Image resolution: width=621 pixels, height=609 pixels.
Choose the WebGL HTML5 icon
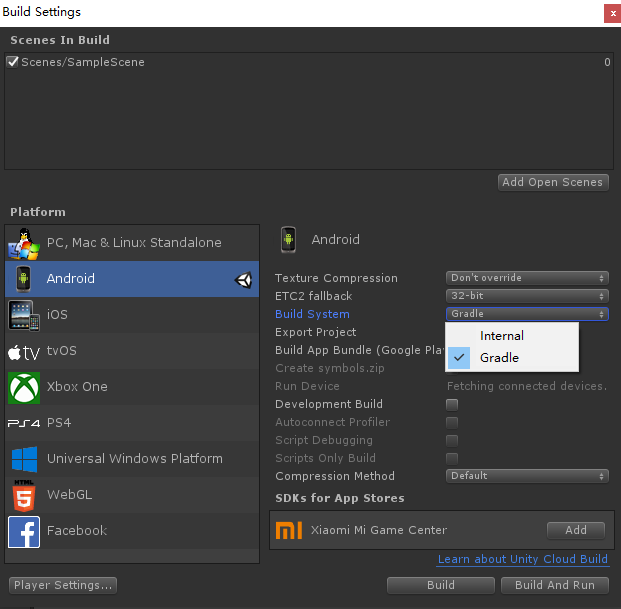coord(24,495)
